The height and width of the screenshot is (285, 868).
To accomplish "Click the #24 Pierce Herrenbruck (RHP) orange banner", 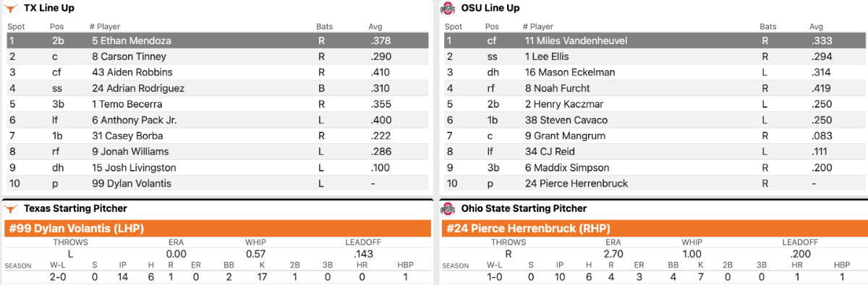I will (653, 228).
